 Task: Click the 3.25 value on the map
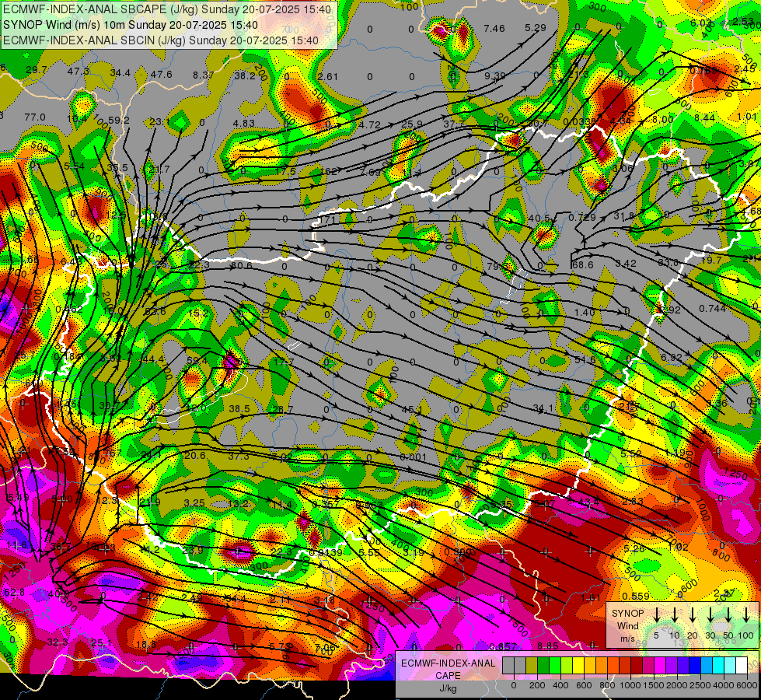pyautogui.click(x=194, y=502)
